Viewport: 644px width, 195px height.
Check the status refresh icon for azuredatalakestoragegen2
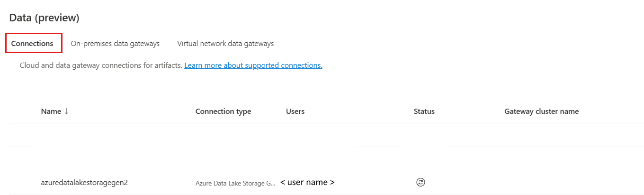[420, 182]
